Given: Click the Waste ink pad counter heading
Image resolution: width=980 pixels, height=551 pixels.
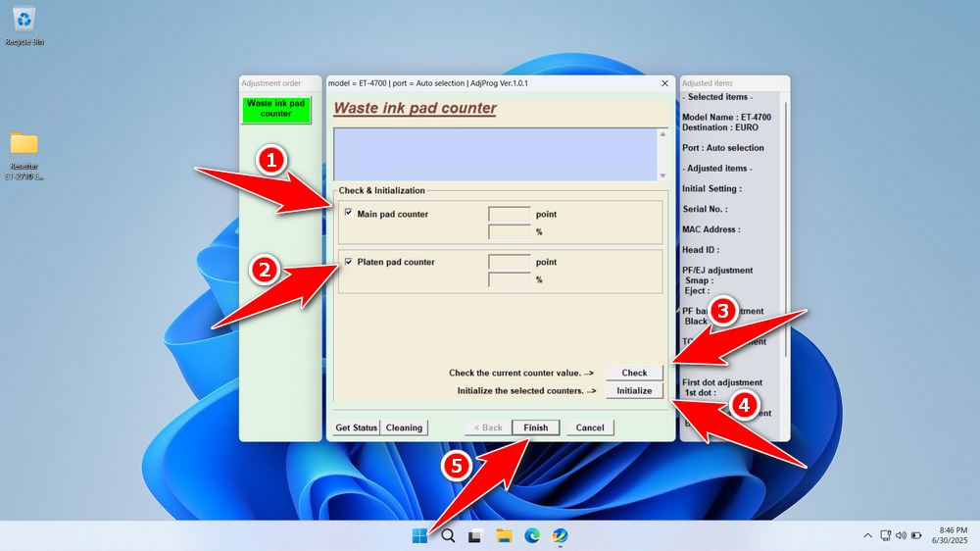Looking at the screenshot, I should (x=415, y=108).
